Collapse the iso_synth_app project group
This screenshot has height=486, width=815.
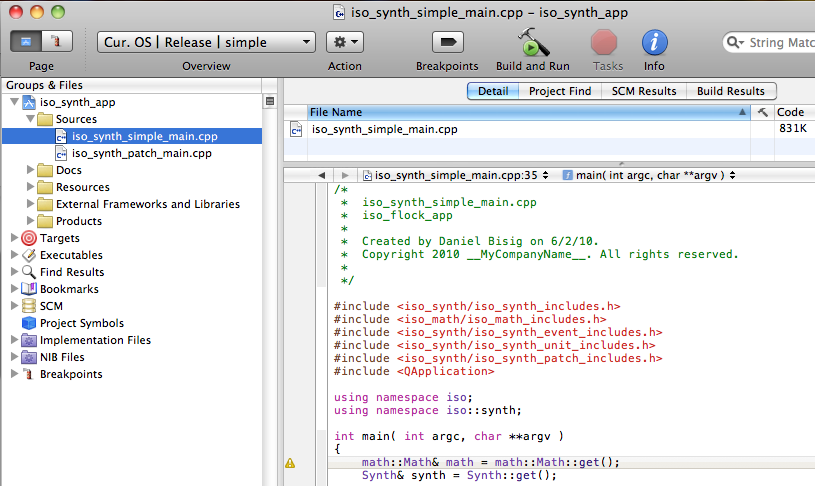(15, 102)
